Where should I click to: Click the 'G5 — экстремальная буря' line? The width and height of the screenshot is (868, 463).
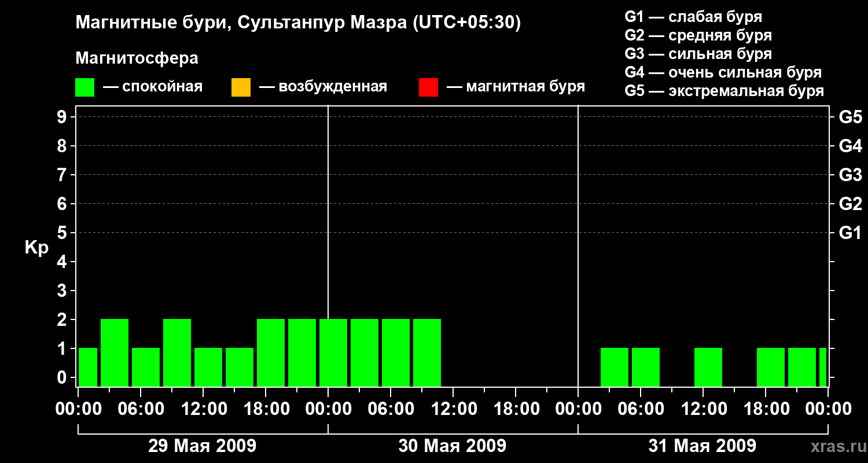[x=724, y=91]
